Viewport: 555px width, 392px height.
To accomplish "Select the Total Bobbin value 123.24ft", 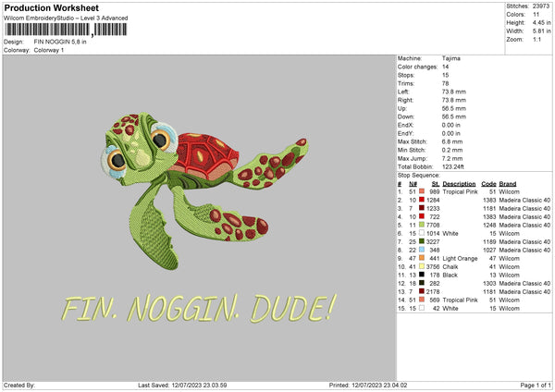I will 452,167.
